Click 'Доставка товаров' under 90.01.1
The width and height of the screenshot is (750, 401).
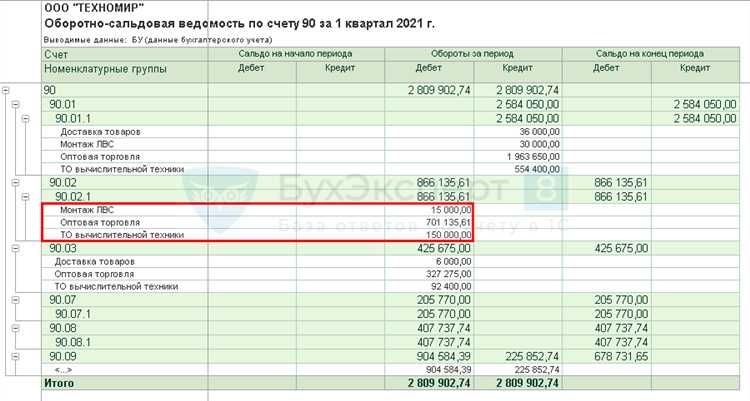100,132
